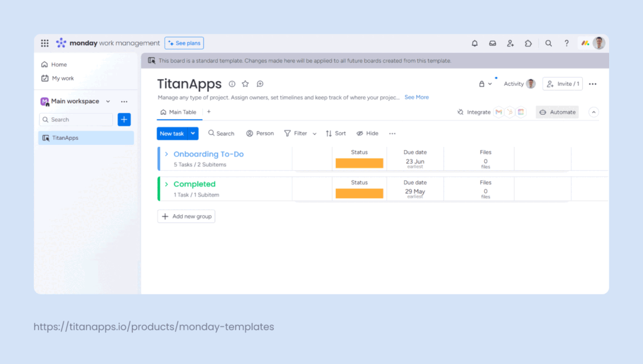The height and width of the screenshot is (364, 643).
Task: Open the help question mark icon
Action: pyautogui.click(x=566, y=43)
